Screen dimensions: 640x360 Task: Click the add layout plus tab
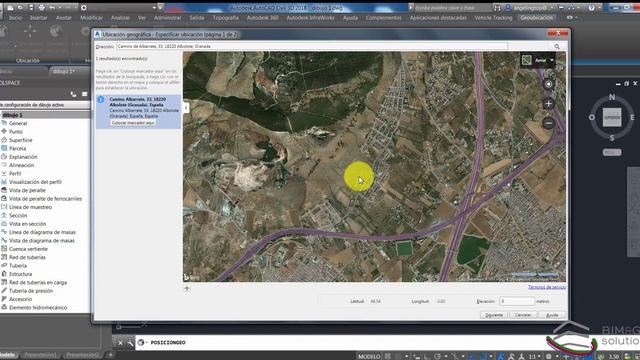(x=110, y=356)
